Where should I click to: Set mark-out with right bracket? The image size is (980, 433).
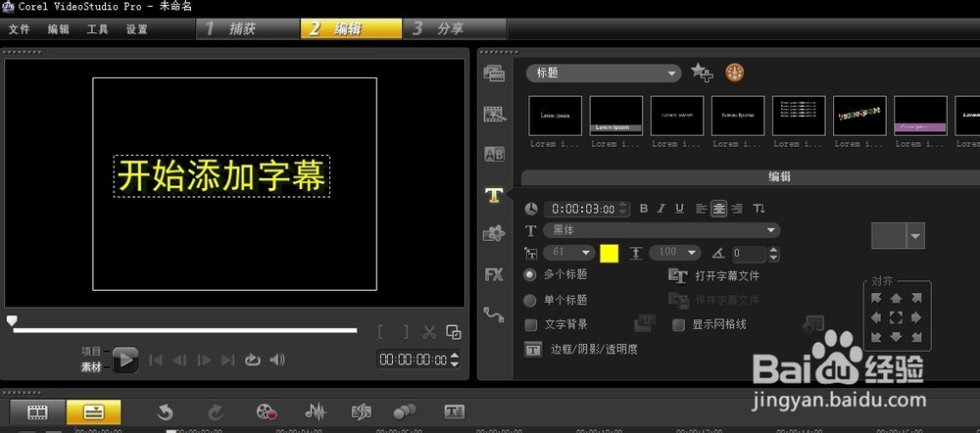click(x=406, y=332)
